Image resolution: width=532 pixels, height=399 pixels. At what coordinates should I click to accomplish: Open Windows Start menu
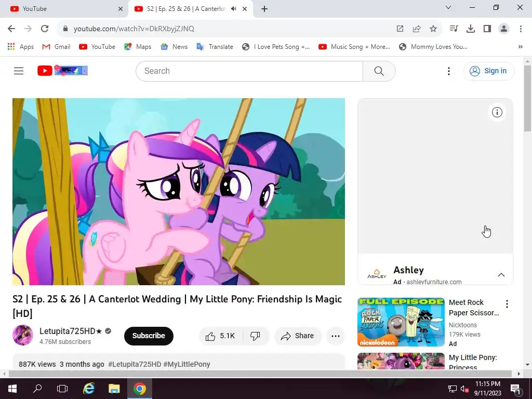coord(12,389)
